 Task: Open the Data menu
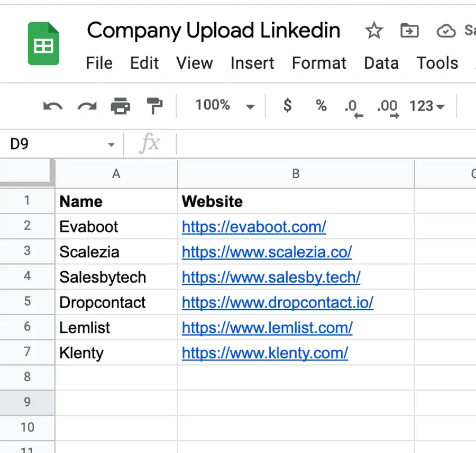point(381,63)
